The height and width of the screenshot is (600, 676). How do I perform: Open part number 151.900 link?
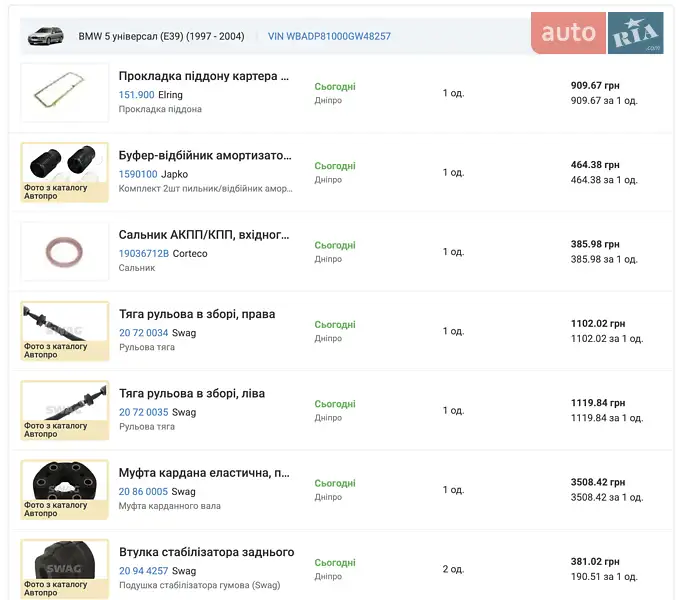136,95
